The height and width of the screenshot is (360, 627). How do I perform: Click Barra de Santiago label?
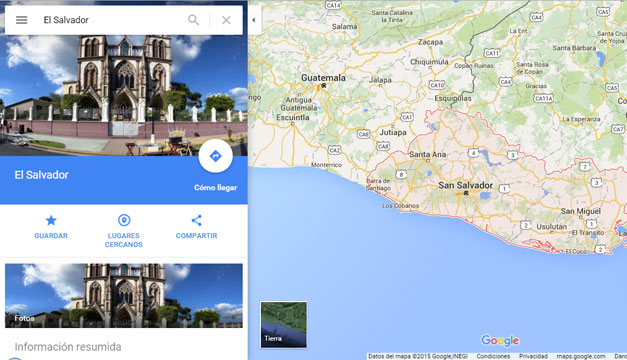(378, 184)
